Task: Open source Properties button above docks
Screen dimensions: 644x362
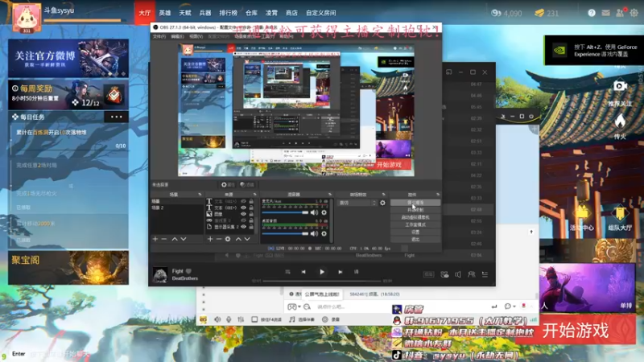Action: pyautogui.click(x=228, y=185)
